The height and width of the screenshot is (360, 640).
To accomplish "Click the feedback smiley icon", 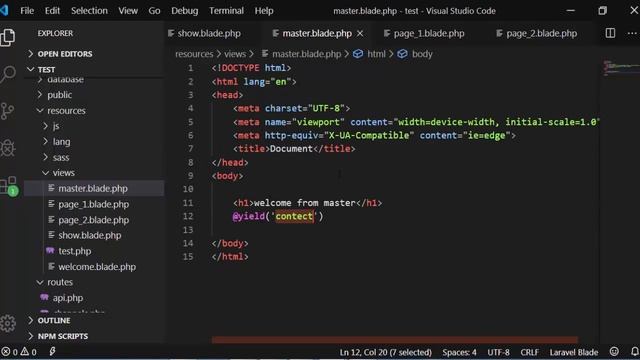I will (x=614, y=351).
